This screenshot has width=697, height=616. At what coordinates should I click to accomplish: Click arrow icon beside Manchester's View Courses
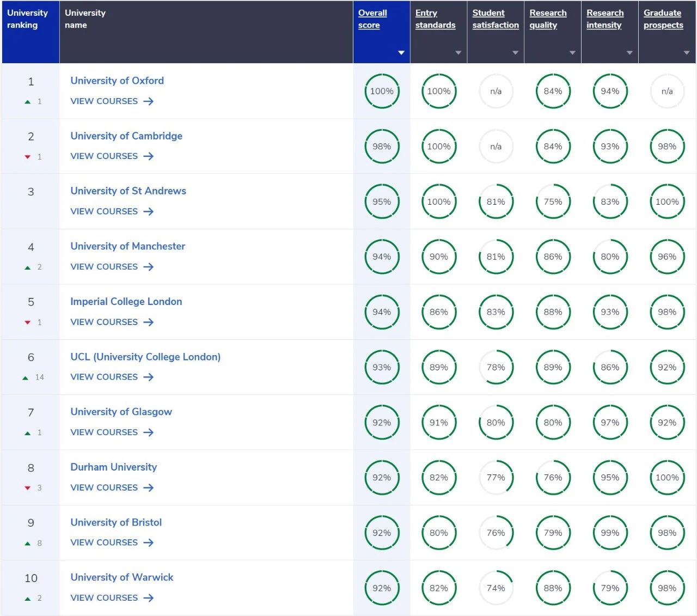(148, 267)
